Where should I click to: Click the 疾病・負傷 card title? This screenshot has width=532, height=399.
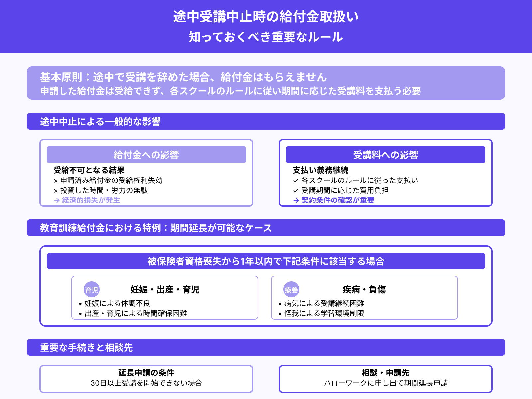[364, 290]
